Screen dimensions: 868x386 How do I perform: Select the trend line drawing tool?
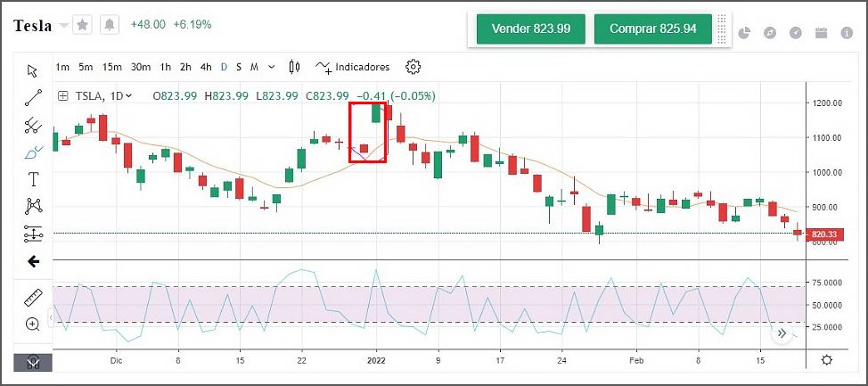[x=33, y=98]
